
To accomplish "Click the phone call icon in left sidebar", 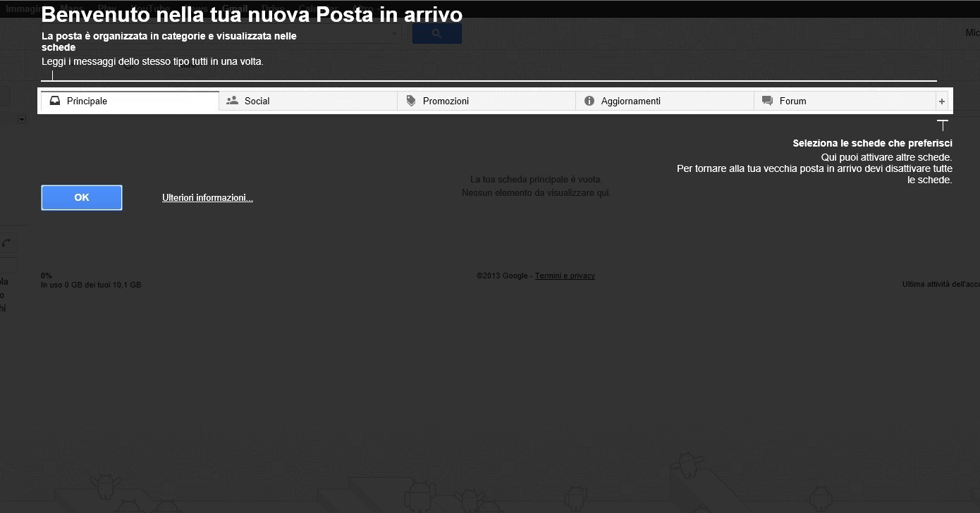I will [7, 243].
